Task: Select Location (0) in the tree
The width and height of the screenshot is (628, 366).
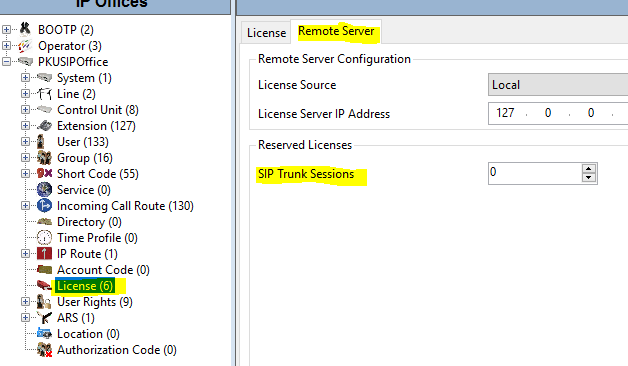Action: [88, 334]
